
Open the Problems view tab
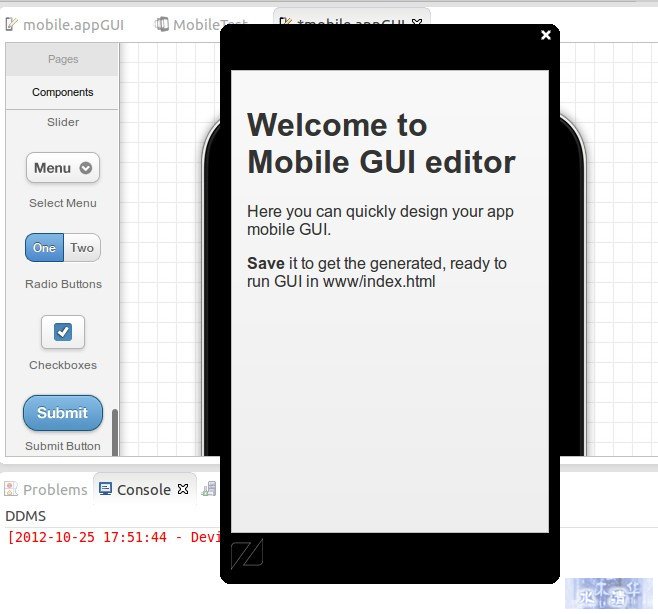click(x=46, y=489)
